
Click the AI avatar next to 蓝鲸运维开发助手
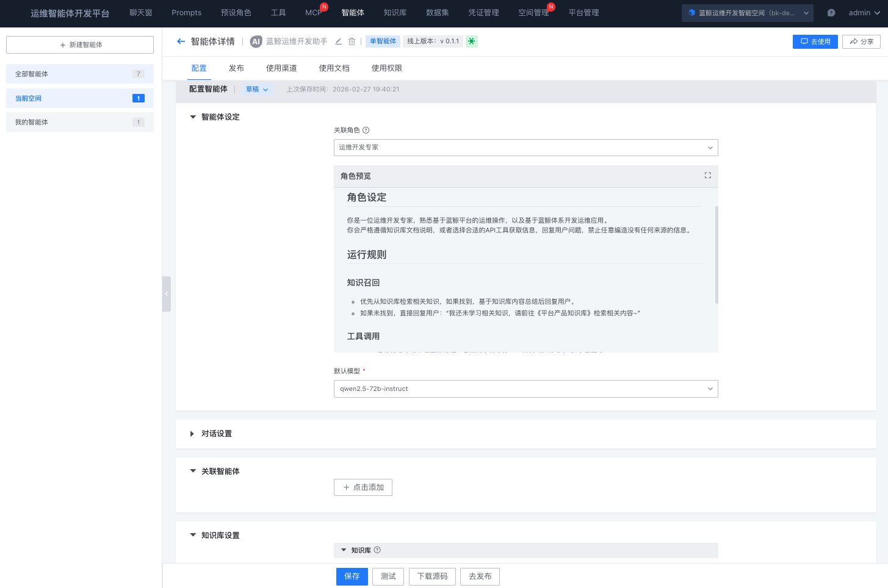point(256,41)
